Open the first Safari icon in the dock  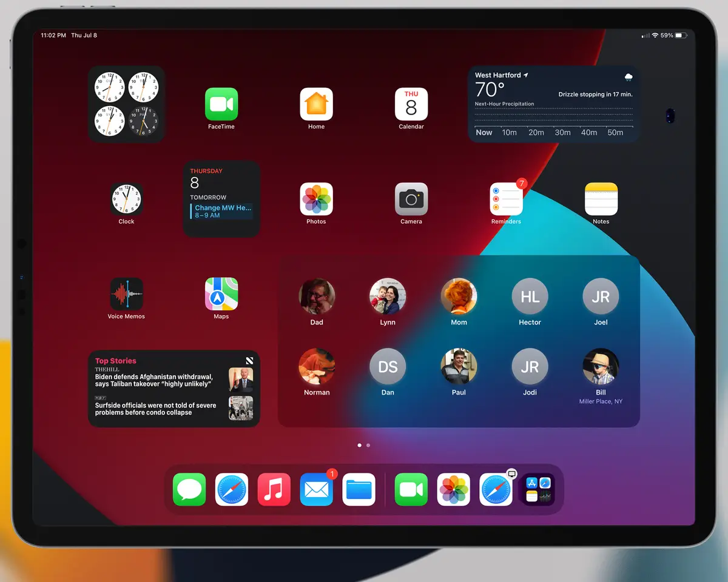(232, 489)
